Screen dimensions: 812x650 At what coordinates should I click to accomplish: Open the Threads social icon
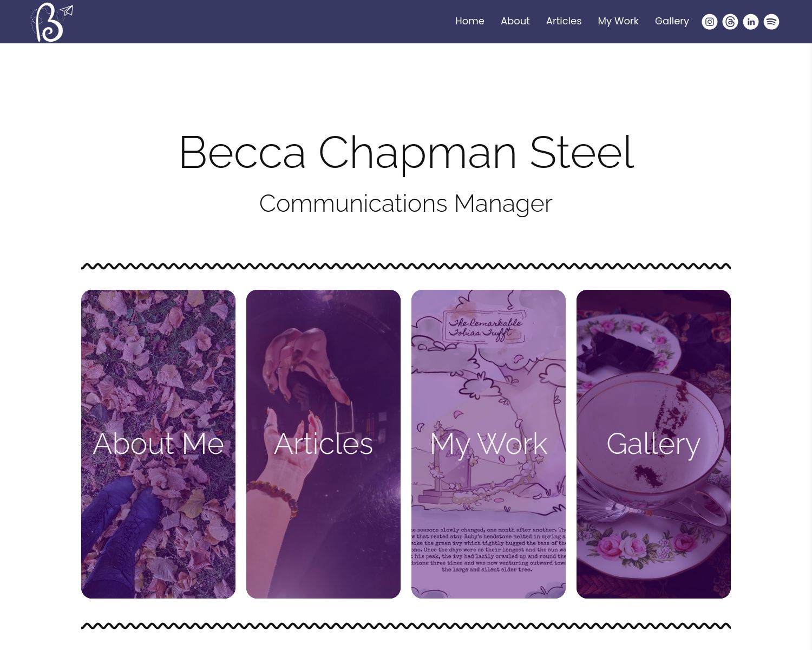730,22
